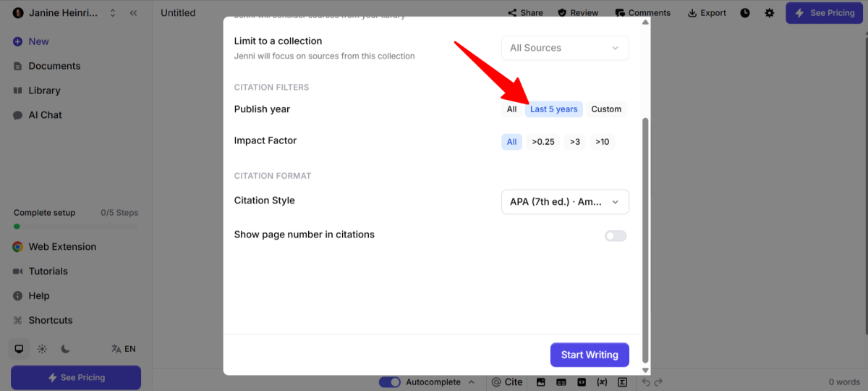Image resolution: width=868 pixels, height=391 pixels.
Task: Toggle Show page number in citations
Action: [616, 236]
